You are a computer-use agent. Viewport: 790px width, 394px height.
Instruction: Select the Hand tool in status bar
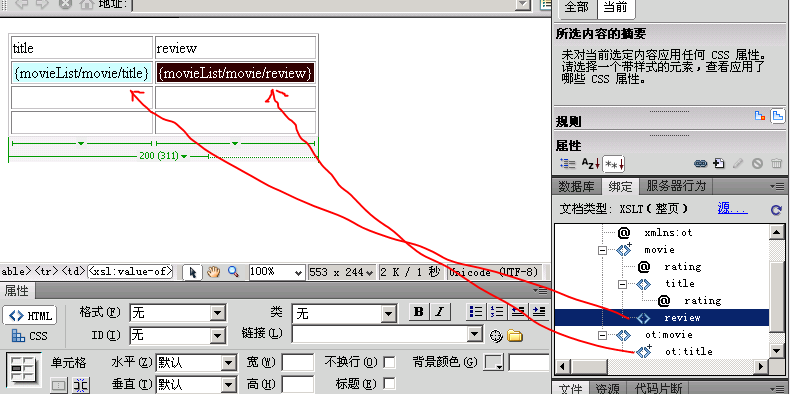tap(214, 272)
